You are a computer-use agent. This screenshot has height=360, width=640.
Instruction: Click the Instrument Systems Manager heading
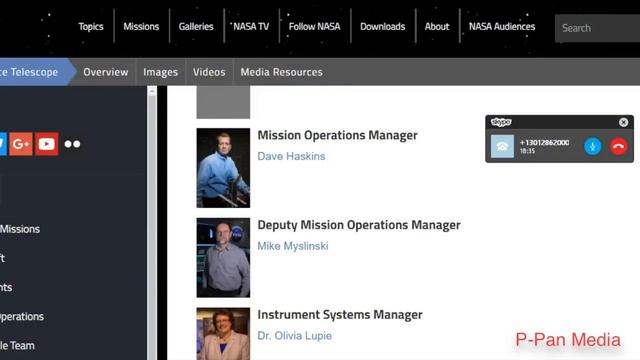[340, 315]
